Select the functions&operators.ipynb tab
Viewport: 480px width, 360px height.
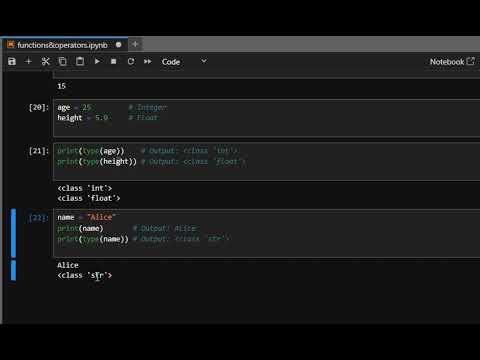[x=65, y=45]
